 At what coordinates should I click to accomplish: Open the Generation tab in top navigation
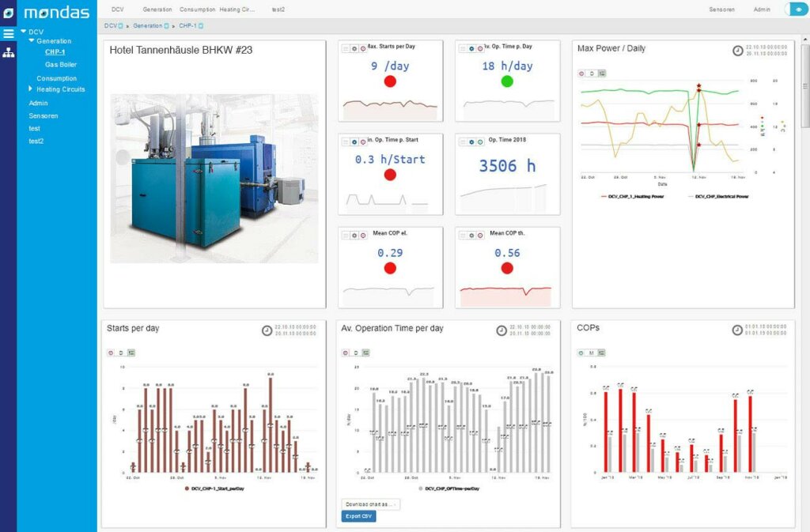tap(157, 9)
